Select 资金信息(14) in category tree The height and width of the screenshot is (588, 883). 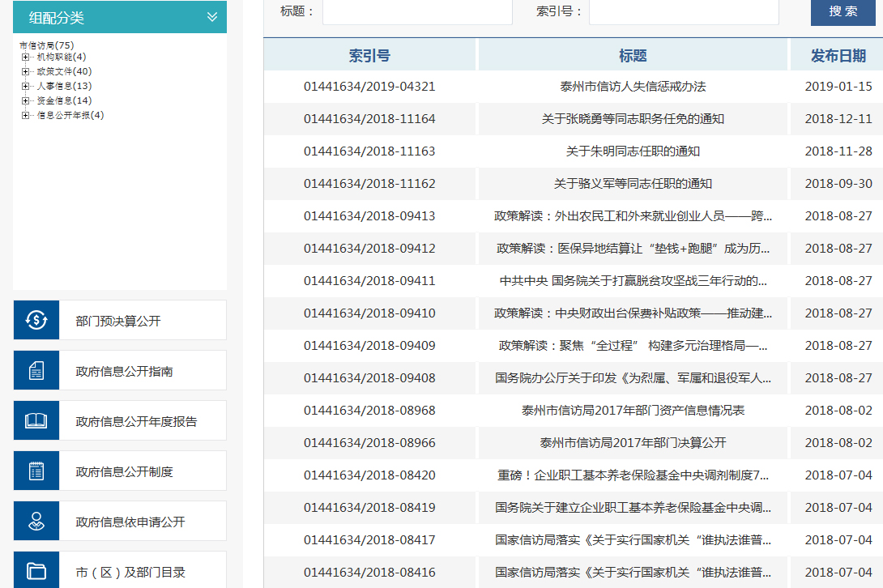[64, 101]
